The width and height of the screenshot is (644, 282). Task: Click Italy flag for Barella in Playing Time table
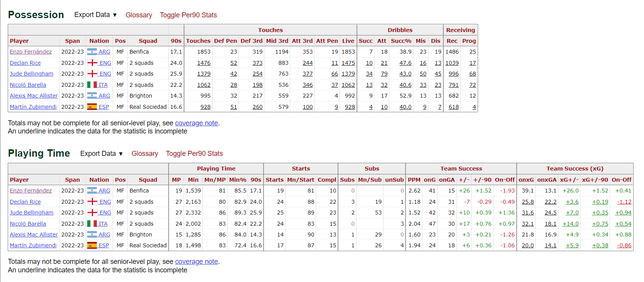click(92, 224)
